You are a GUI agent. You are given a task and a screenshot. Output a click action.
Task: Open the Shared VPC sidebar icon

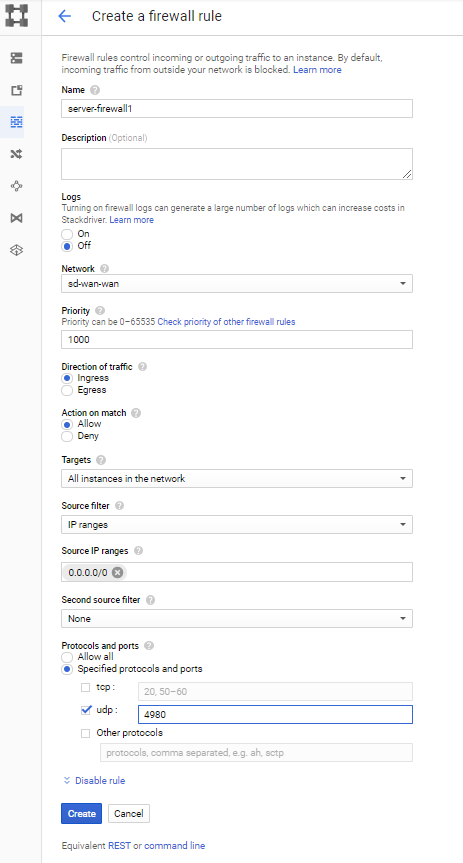(17, 219)
